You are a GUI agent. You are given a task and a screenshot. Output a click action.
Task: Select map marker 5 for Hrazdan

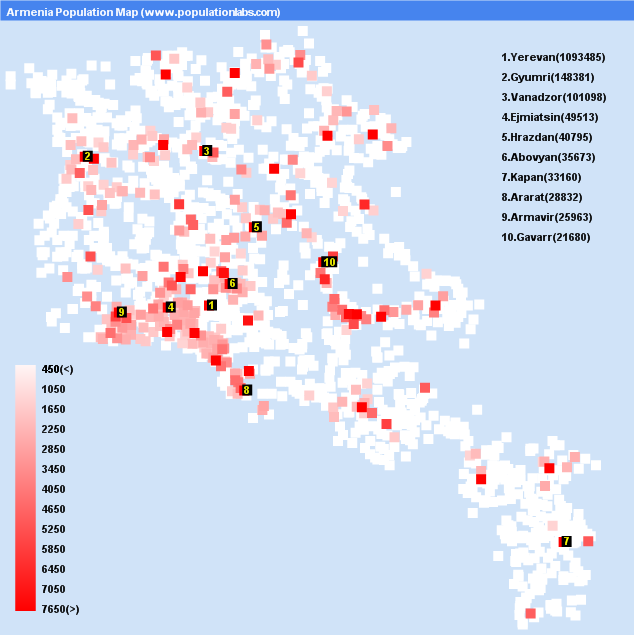[x=256, y=227]
